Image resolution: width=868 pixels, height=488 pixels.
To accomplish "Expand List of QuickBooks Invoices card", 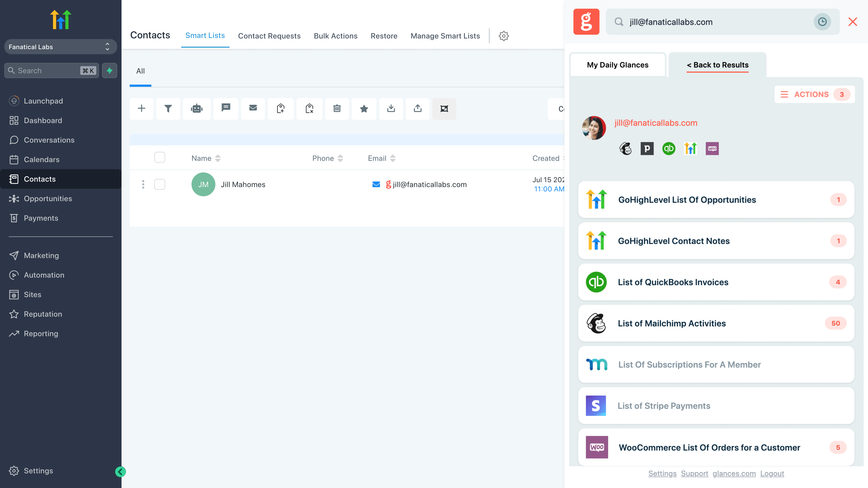I will click(x=716, y=282).
